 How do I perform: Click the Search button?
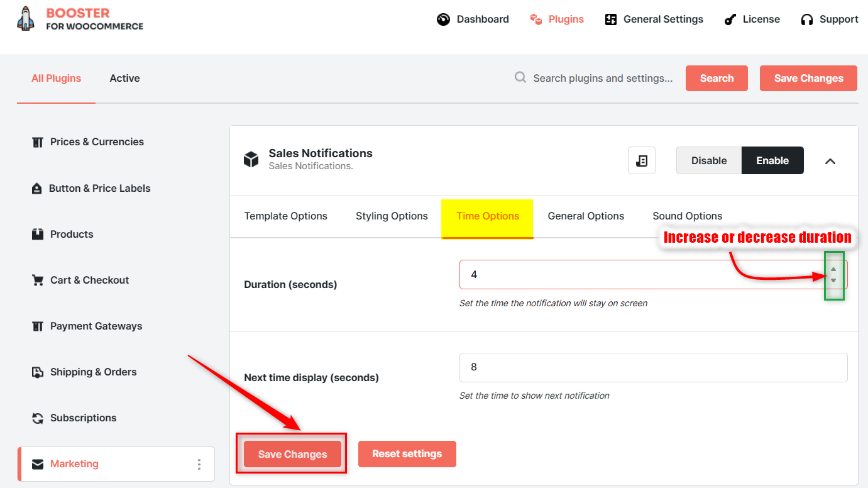tap(717, 78)
